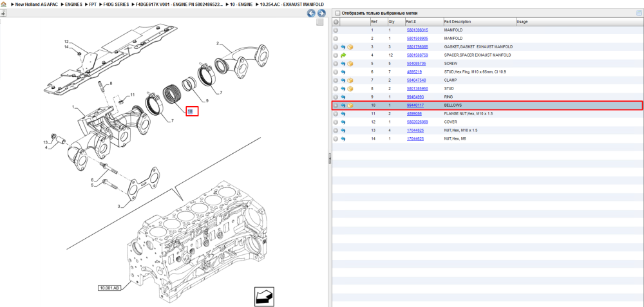Click the gray square button above diagram
Viewport: 644px width, 307px height.
point(319,23)
